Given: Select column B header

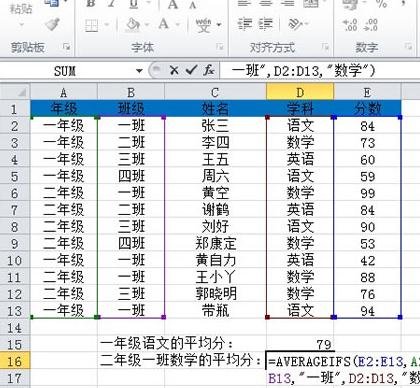Looking at the screenshot, I should [131, 92].
